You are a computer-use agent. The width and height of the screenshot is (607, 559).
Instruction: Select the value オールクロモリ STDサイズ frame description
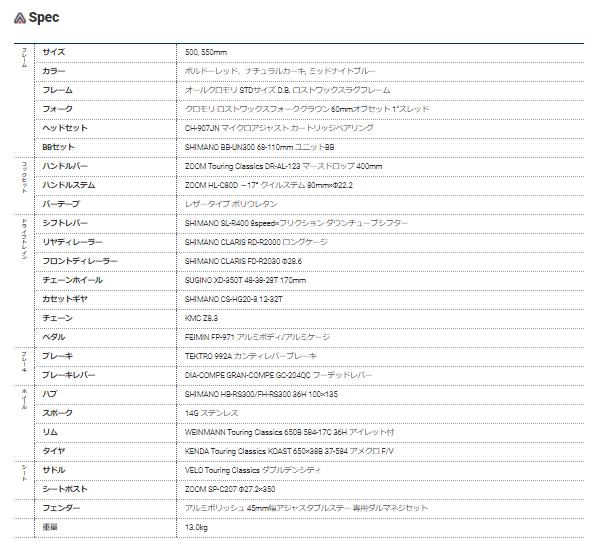(x=288, y=90)
